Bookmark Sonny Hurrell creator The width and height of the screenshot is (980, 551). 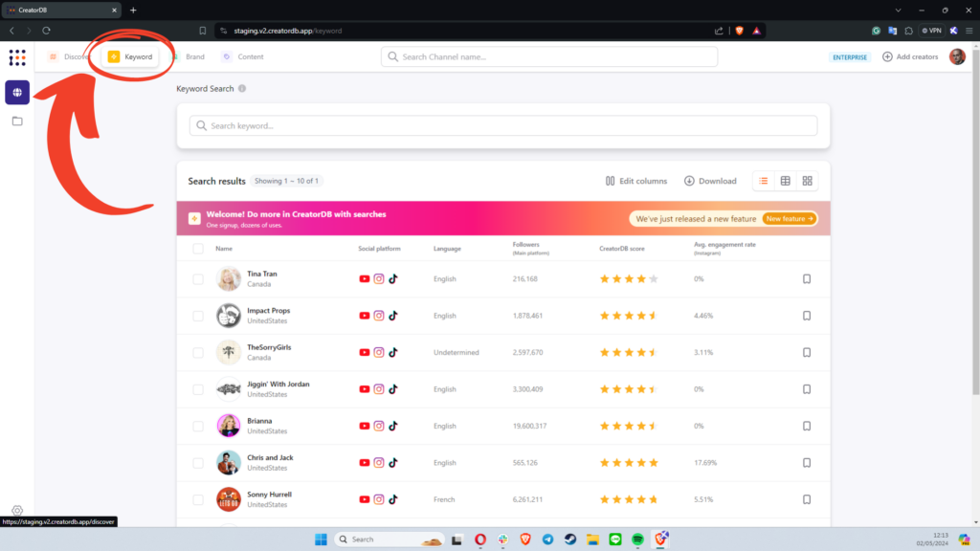pyautogui.click(x=807, y=499)
